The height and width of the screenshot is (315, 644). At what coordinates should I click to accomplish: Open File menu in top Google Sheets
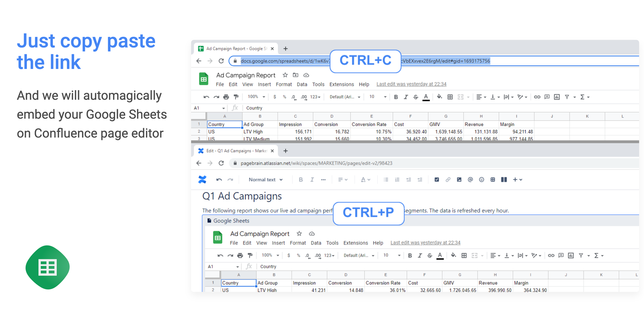point(220,84)
